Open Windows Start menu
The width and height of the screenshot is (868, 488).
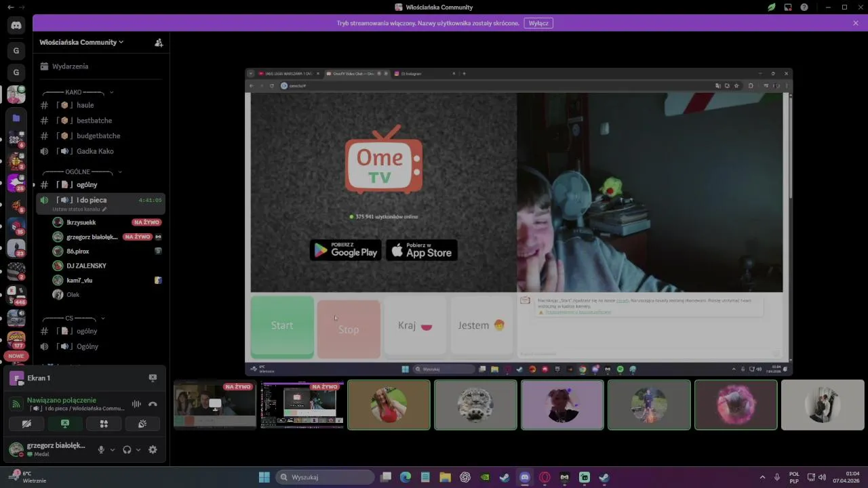pos(264,477)
